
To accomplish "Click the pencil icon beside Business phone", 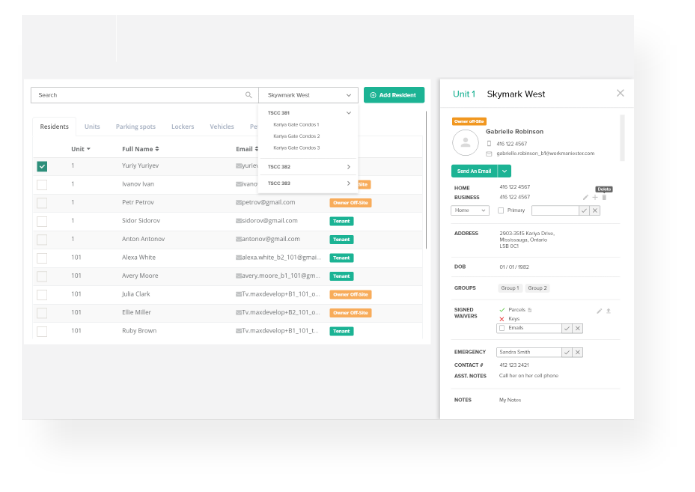I will 585,197.
